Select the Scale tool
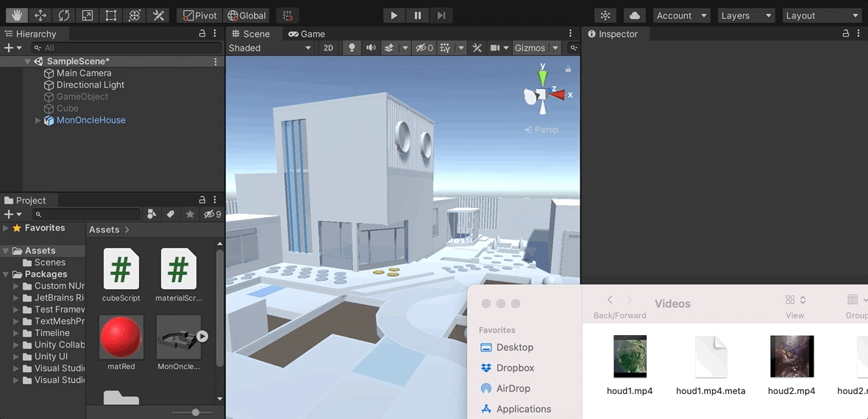 coord(88,15)
